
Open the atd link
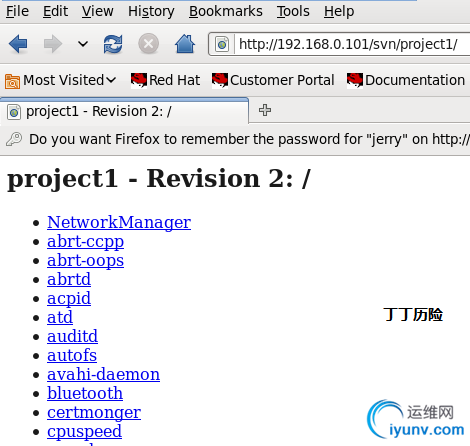(60, 317)
